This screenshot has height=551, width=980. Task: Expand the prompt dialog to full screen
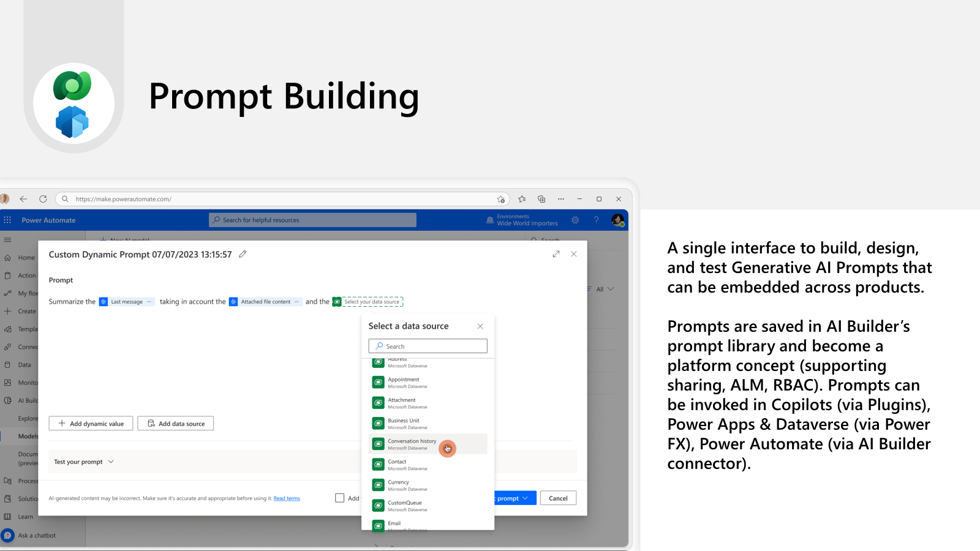tap(556, 254)
